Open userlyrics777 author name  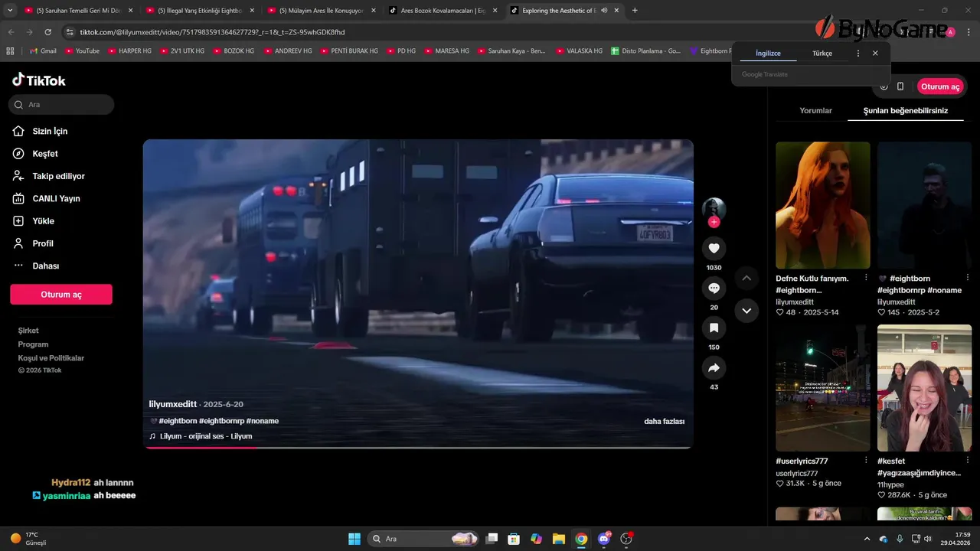(797, 474)
